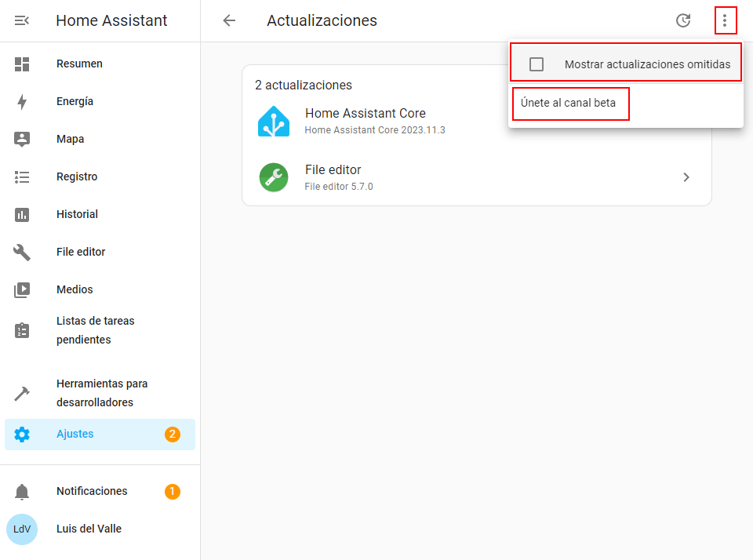Click the back arrow next to Actualizaciones

(229, 20)
